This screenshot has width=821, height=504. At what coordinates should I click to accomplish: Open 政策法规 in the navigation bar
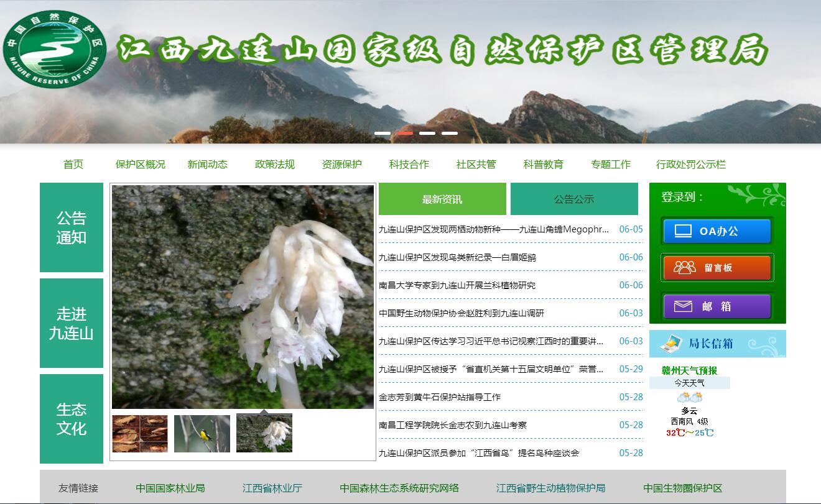tap(275, 165)
